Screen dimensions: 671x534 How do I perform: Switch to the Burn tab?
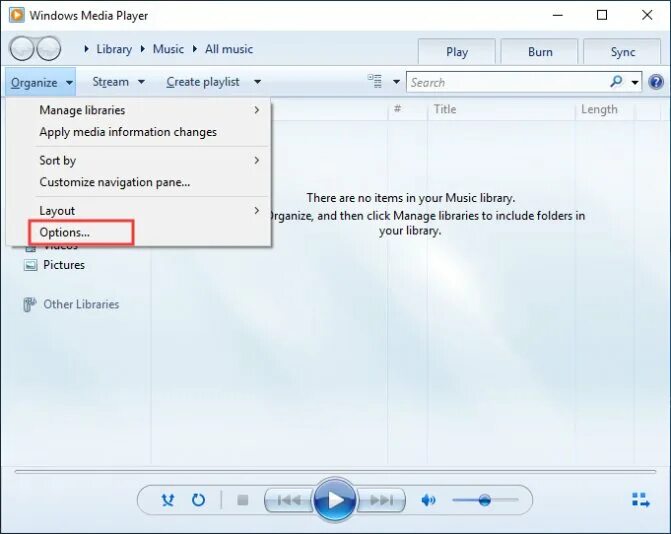pyautogui.click(x=540, y=52)
